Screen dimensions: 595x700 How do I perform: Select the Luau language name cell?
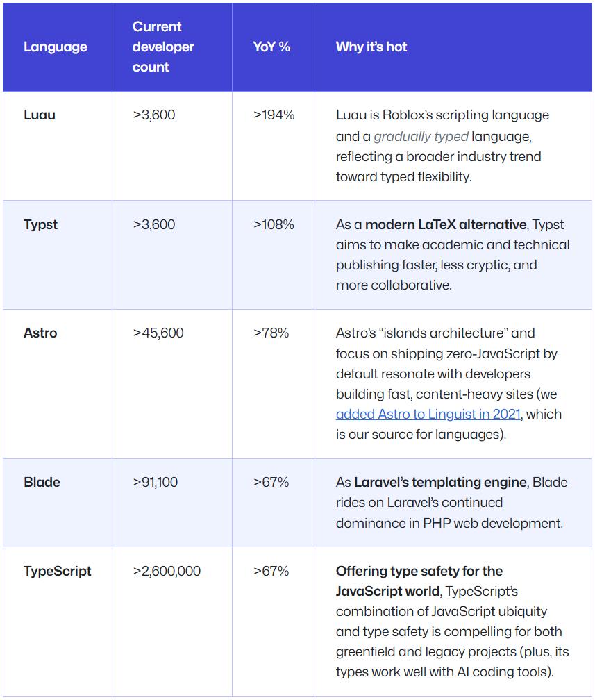[x=40, y=115]
